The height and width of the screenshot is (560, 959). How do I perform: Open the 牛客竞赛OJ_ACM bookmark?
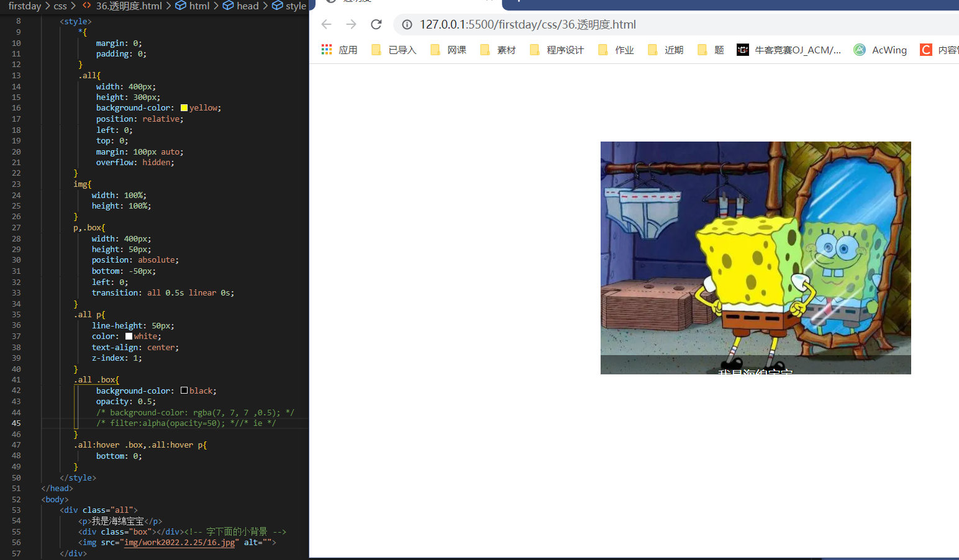[789, 50]
